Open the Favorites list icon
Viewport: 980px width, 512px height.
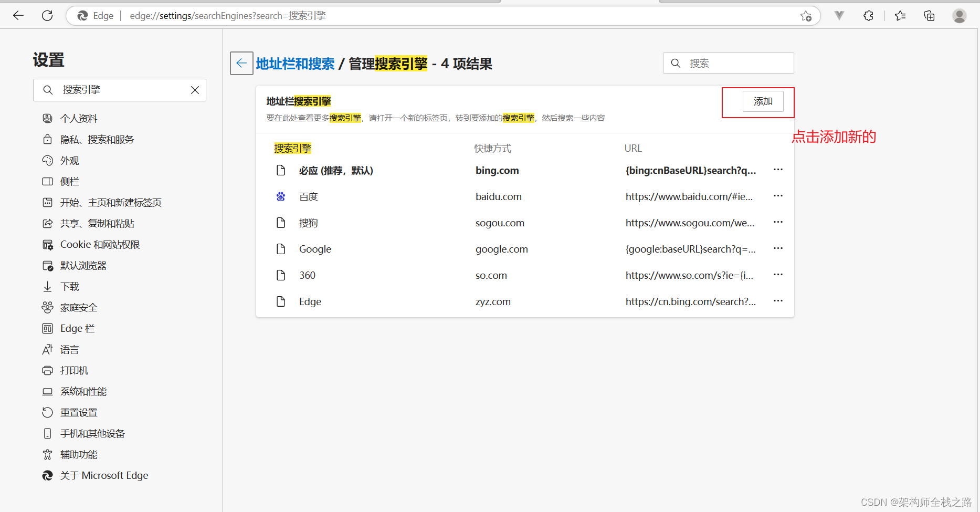point(900,16)
